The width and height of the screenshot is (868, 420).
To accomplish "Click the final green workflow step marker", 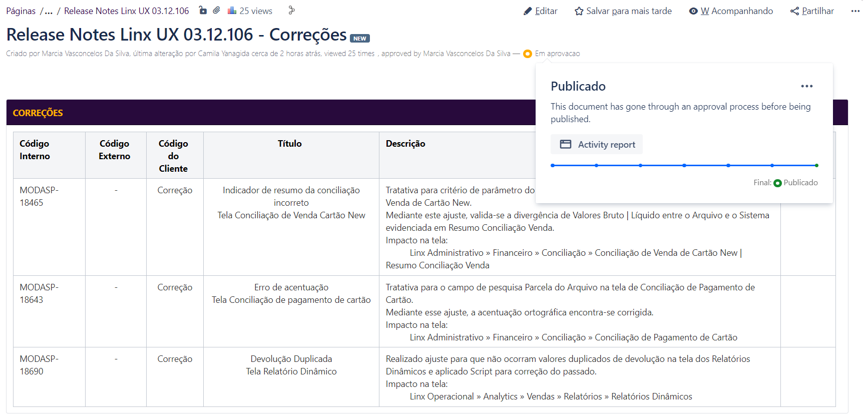I will click(816, 165).
